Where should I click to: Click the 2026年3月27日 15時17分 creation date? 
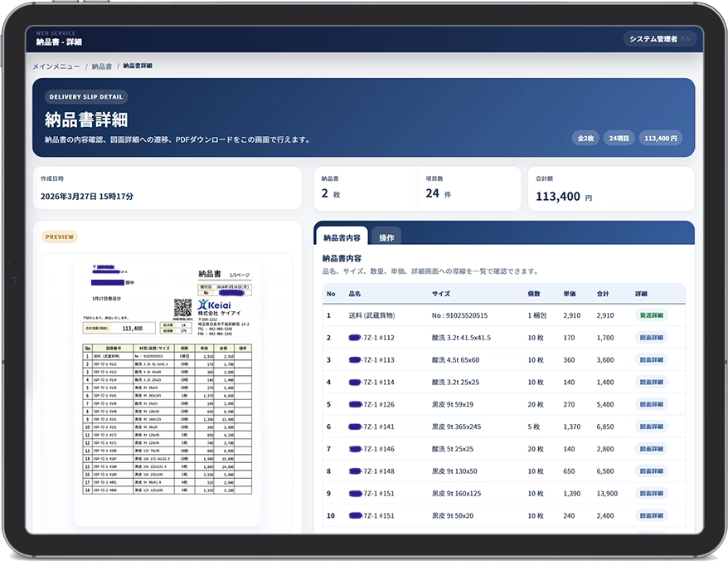coord(87,196)
